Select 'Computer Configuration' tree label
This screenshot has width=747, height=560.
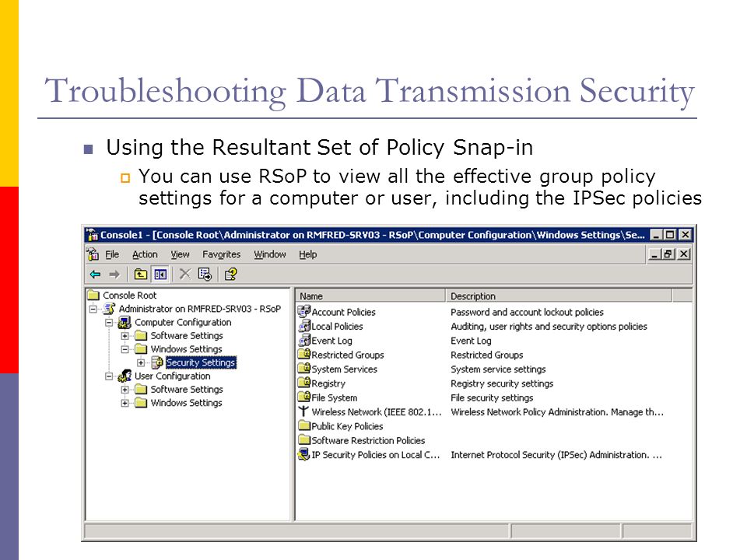pyautogui.click(x=183, y=322)
